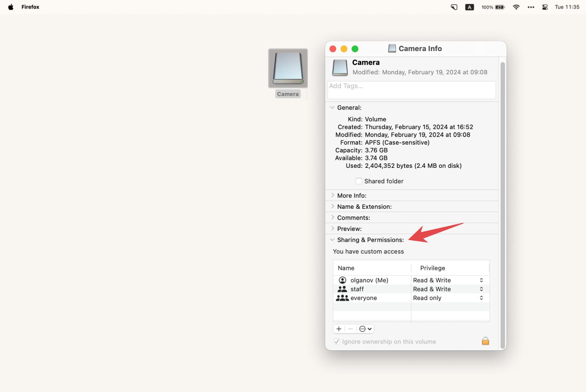The height and width of the screenshot is (392, 586).
Task: Zoom the Camera Info window
Action: pyautogui.click(x=355, y=49)
